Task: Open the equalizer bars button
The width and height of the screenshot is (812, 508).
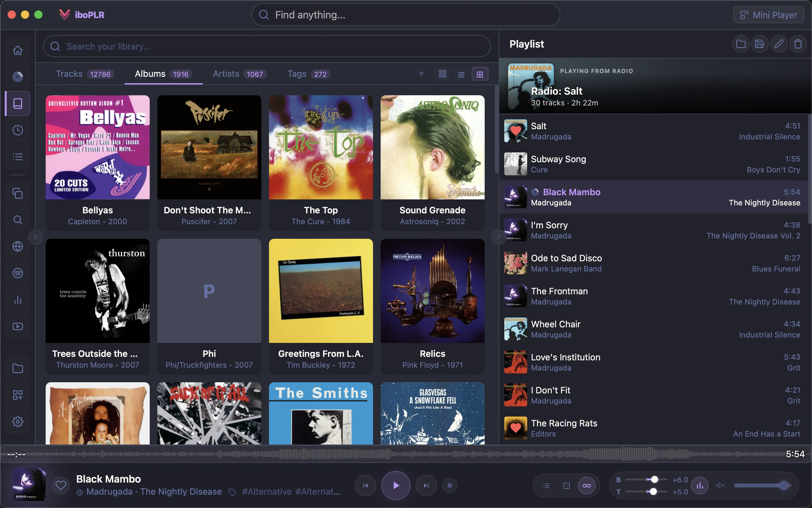Action: (700, 485)
